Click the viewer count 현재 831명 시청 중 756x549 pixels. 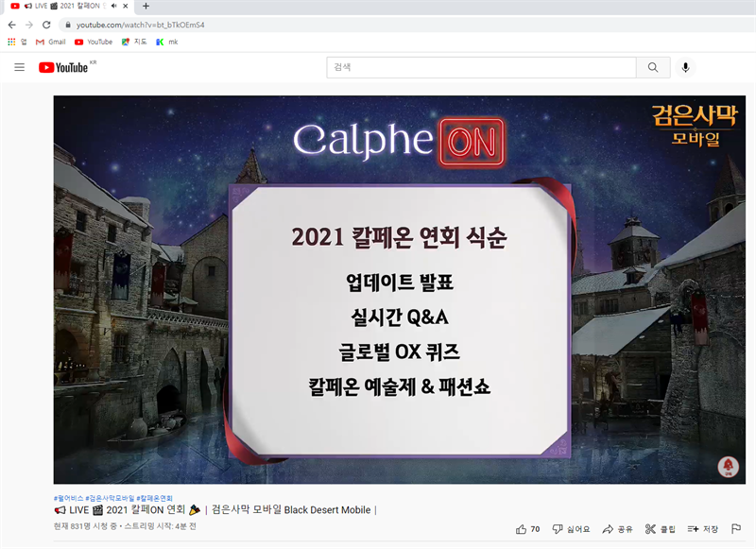[x=85, y=526]
